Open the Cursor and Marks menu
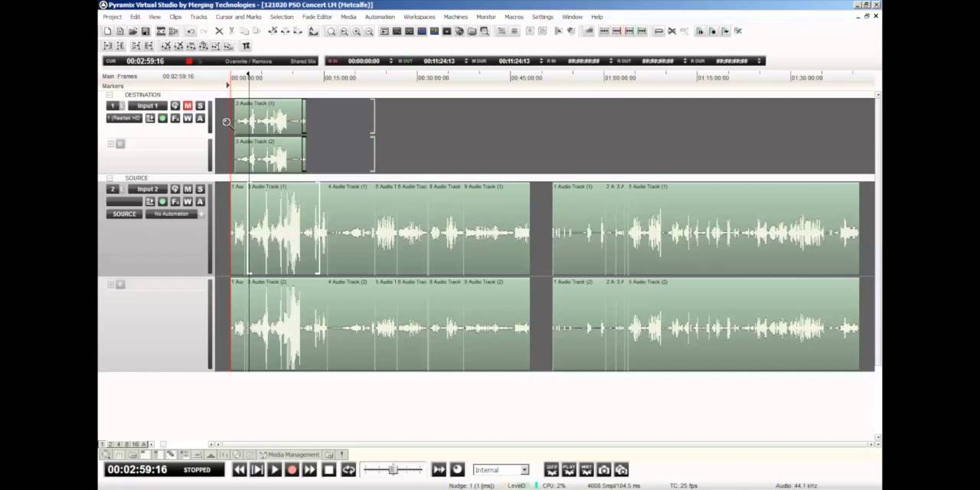This screenshot has width=980, height=490. click(x=238, y=17)
